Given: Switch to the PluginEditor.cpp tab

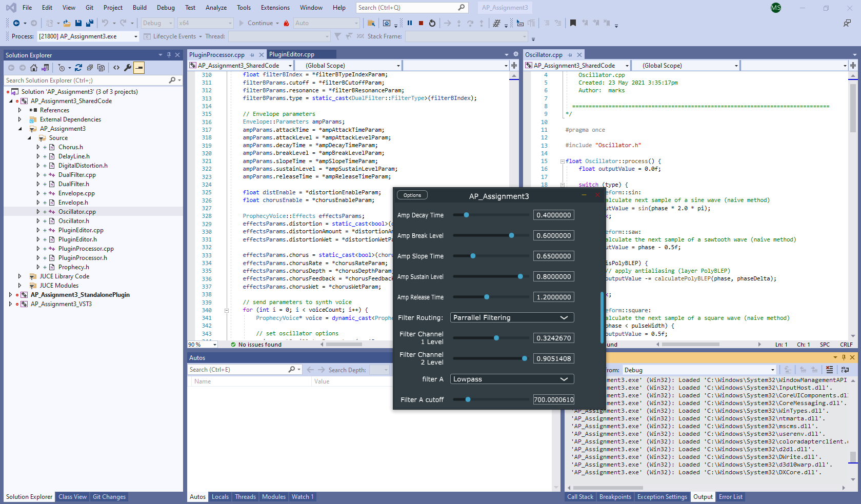Looking at the screenshot, I should (x=292, y=54).
